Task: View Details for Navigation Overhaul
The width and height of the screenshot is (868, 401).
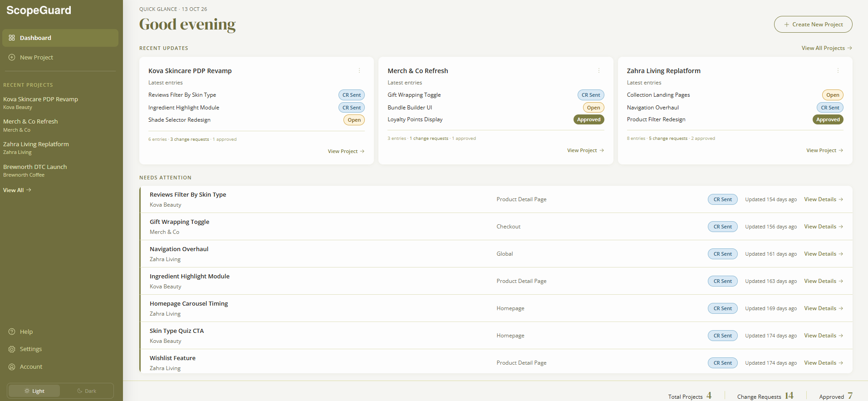Action: point(824,254)
